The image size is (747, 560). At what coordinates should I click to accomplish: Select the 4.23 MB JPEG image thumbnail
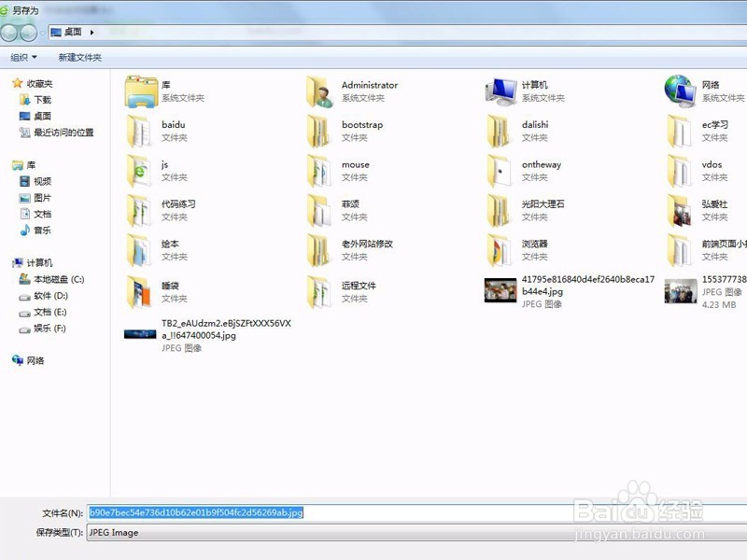click(681, 291)
